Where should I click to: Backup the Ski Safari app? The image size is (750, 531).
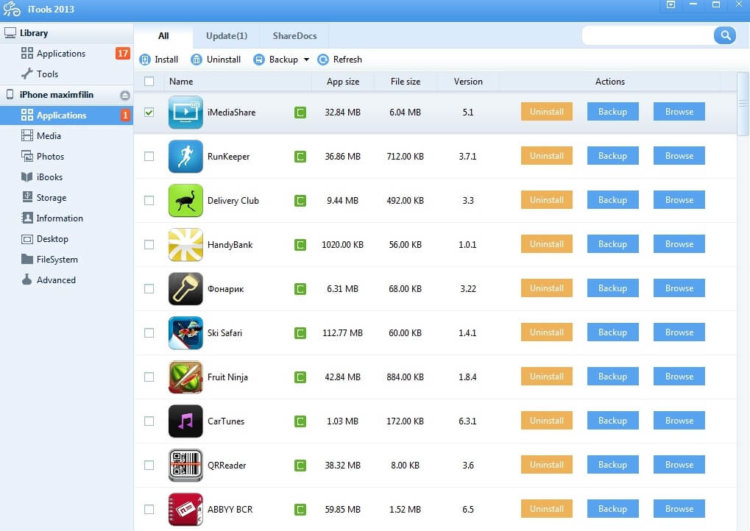(613, 332)
